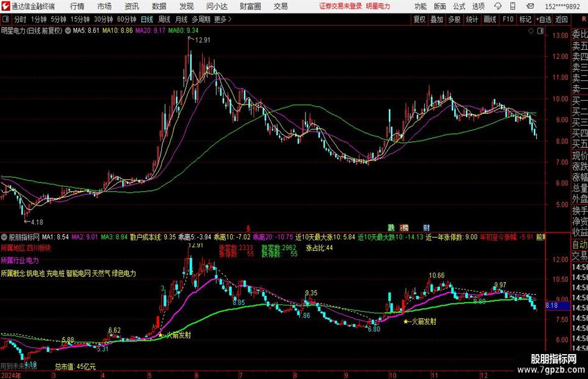Open the 数据 menu

[159, 6]
